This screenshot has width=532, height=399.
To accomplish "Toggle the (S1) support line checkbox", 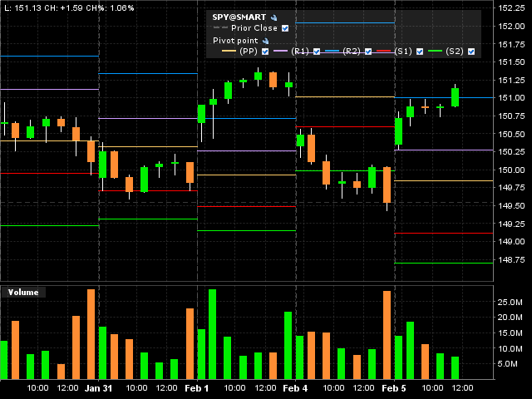I will click(x=420, y=52).
